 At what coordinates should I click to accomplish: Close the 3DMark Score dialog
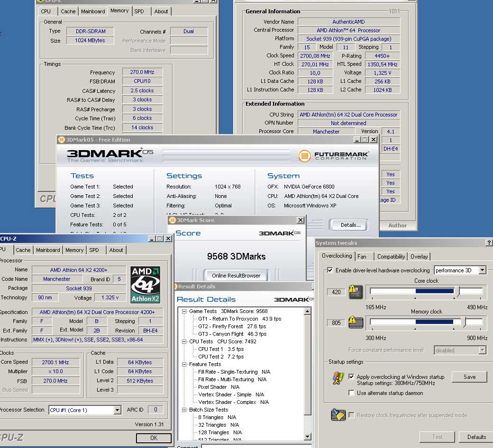[x=301, y=220]
